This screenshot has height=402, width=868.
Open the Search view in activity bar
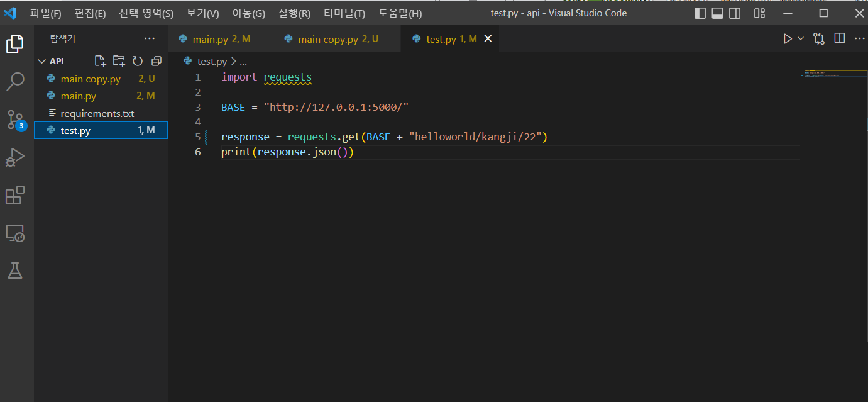(x=15, y=81)
